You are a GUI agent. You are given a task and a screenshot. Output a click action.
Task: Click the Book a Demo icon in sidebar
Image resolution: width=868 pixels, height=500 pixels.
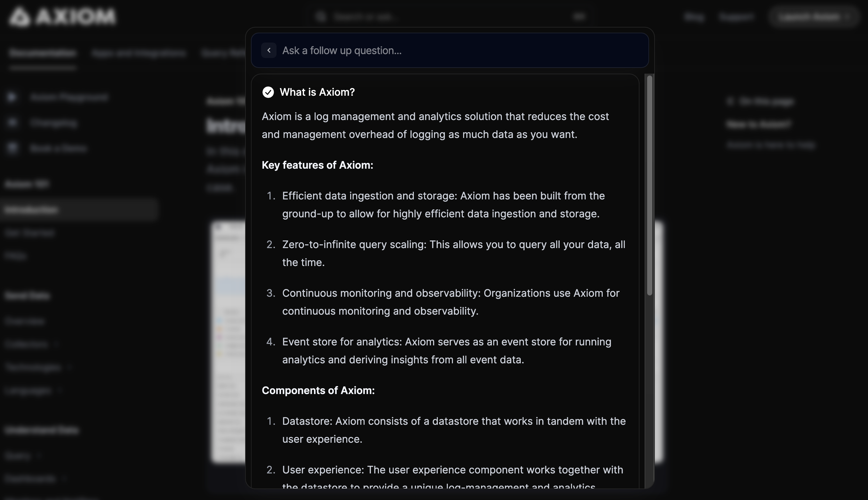[x=12, y=148]
